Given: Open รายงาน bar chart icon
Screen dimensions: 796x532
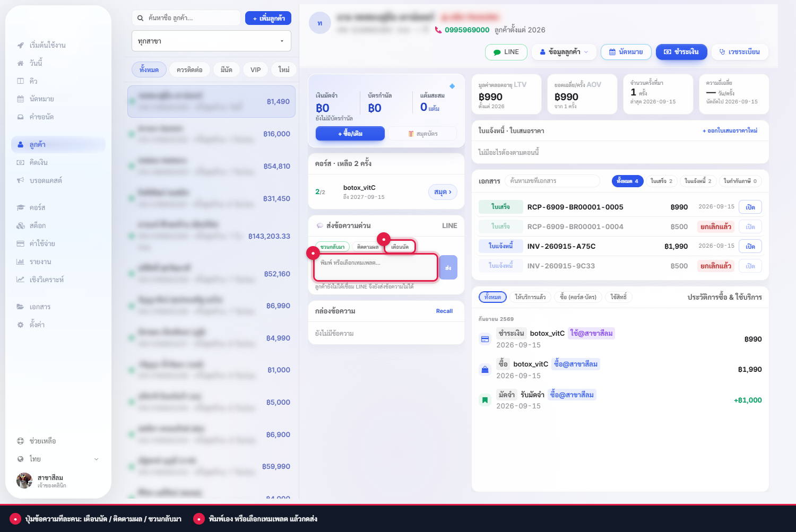Looking at the screenshot, I should tap(20, 261).
